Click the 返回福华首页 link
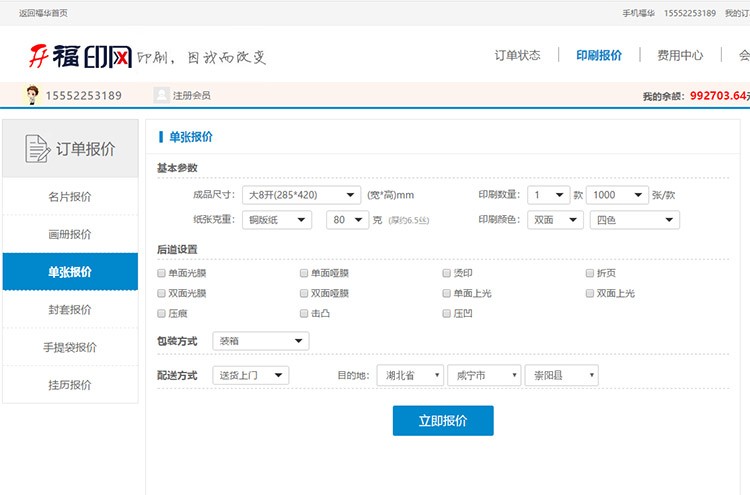Screen dimensions: 750x495 point(43,13)
